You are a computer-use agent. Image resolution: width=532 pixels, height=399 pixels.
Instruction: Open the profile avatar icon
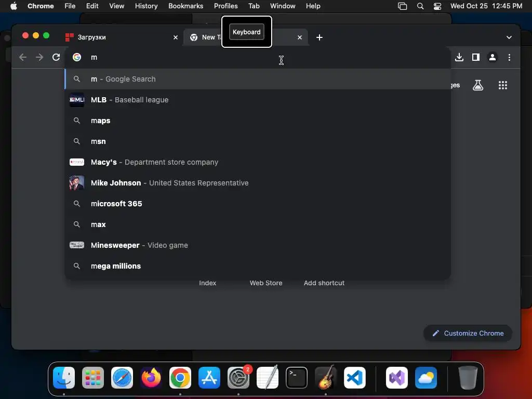click(x=493, y=57)
